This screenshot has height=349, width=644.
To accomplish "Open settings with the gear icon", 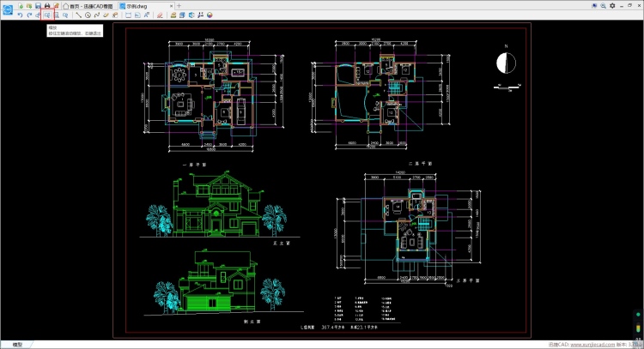I will point(612,6).
